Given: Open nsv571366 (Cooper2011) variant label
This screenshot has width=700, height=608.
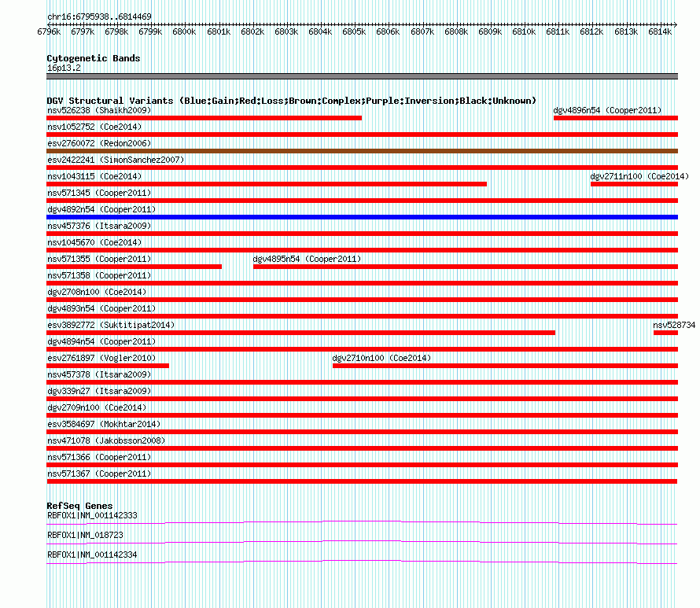Looking at the screenshot, I should click(x=99, y=457).
